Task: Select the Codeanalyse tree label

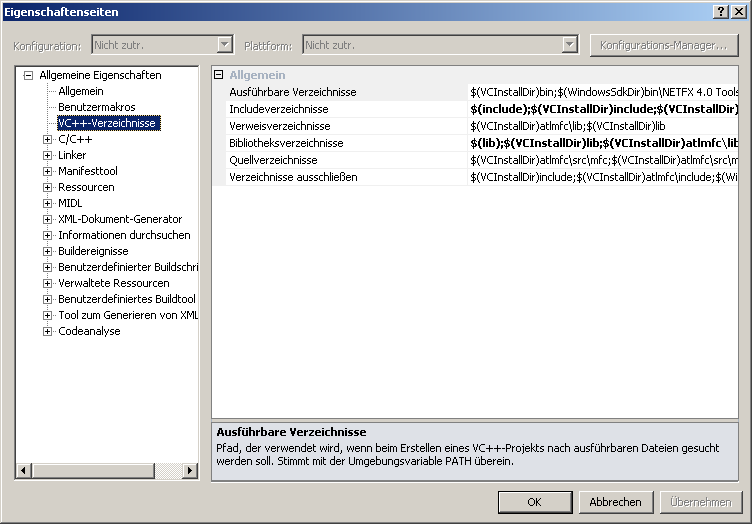Action: tap(89, 331)
